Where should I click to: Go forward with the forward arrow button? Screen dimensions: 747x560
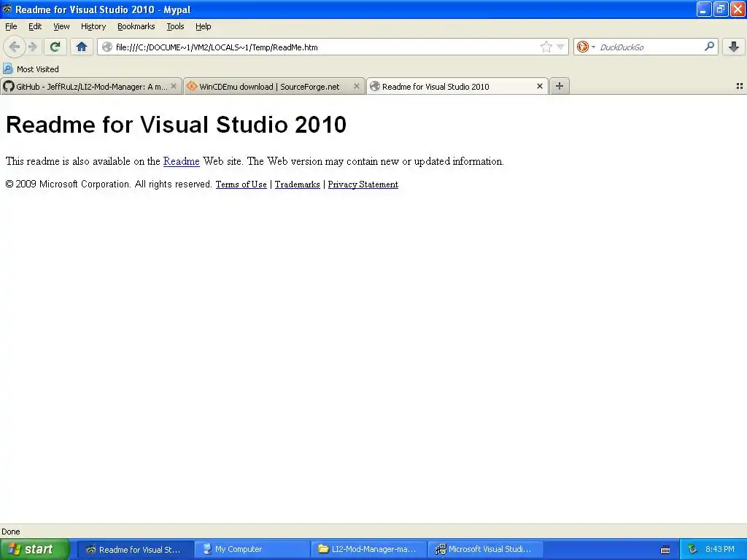click(33, 47)
